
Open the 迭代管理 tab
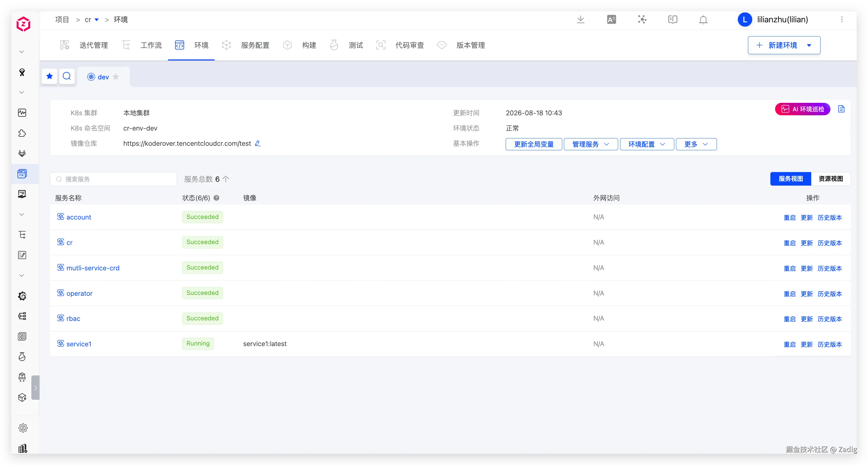pos(84,45)
